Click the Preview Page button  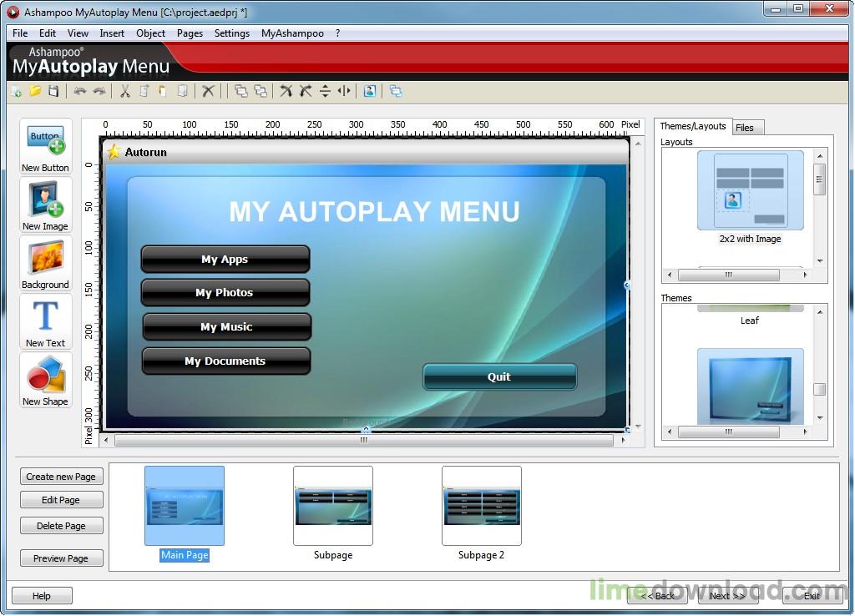(x=61, y=558)
